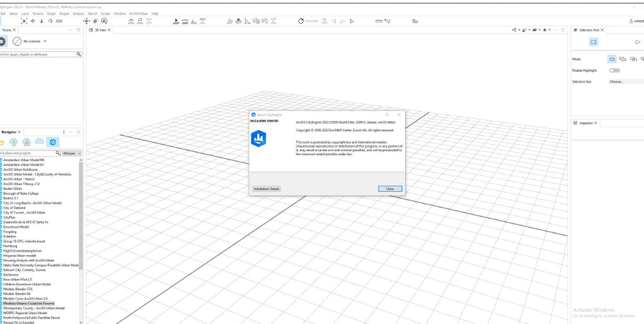Viewport: 644px width, 324px height.
Task: Select MORPC Regional Urban Model project
Action: [25, 313]
